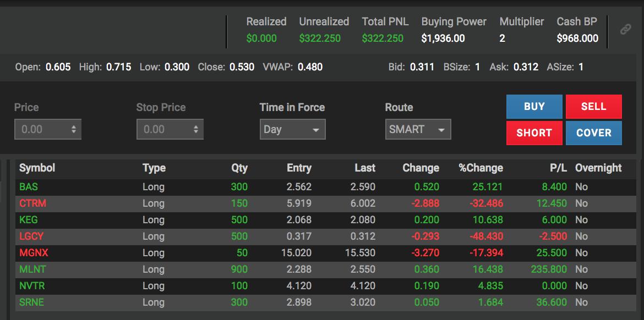The image size is (644, 320).
Task: Click the Open value 0.605
Action: point(58,67)
